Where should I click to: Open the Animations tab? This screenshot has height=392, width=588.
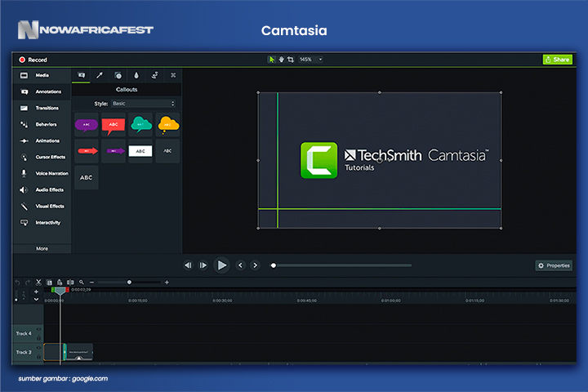(42, 140)
